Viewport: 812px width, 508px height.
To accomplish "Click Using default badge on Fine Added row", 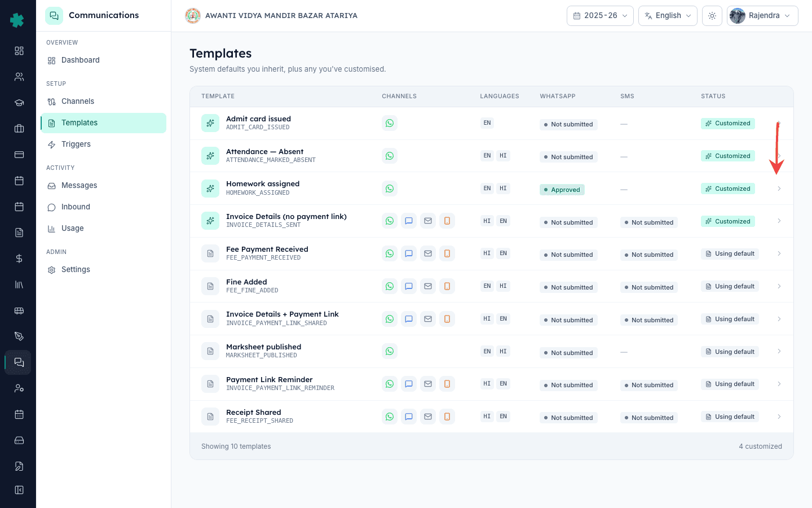I will pos(730,286).
